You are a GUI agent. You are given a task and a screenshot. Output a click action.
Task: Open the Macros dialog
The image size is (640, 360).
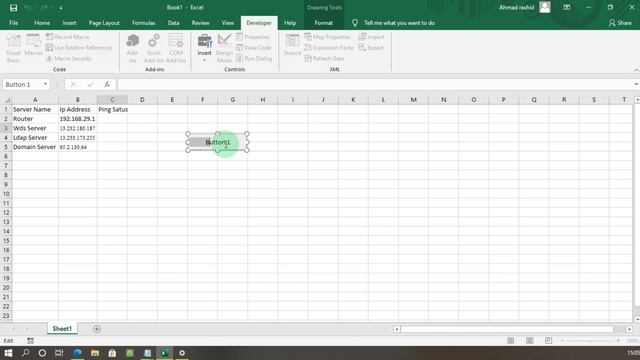click(33, 45)
